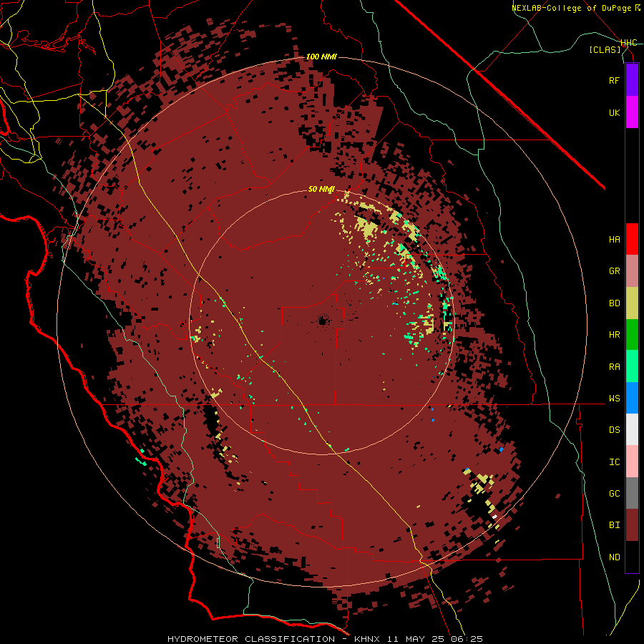The width and height of the screenshot is (644, 644).
Task: Select the GR pink legend swatch
Action: point(632,271)
